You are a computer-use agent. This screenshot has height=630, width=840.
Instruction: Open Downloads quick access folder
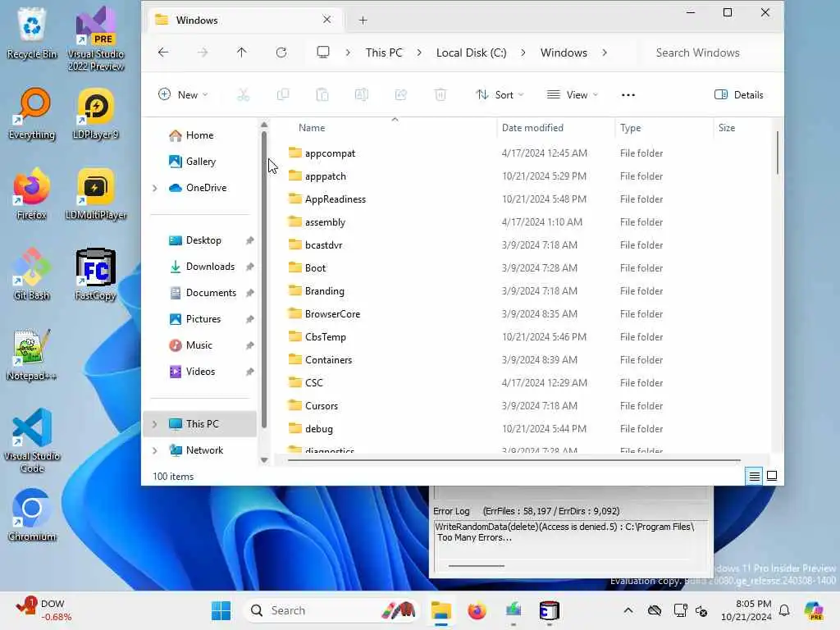[210, 267]
